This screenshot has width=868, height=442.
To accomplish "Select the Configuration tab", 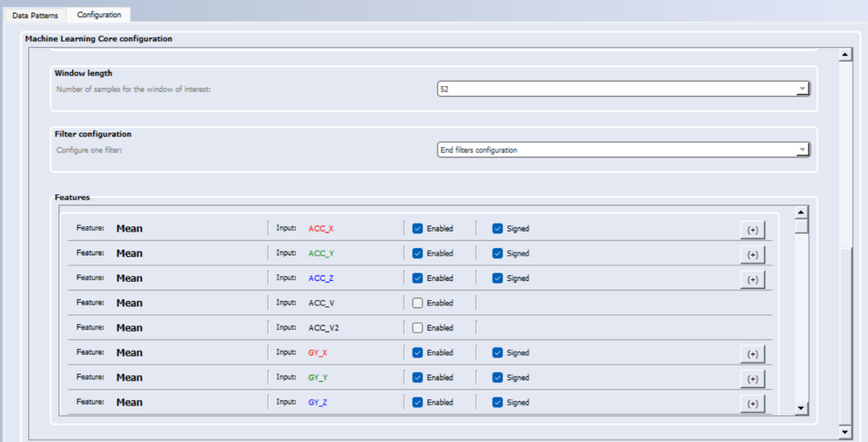I will pyautogui.click(x=98, y=15).
